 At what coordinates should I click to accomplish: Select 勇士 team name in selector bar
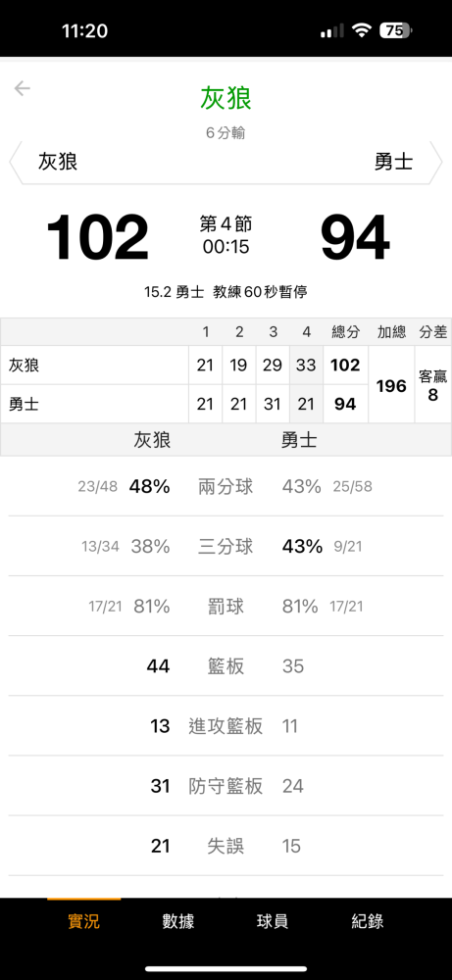point(394,162)
